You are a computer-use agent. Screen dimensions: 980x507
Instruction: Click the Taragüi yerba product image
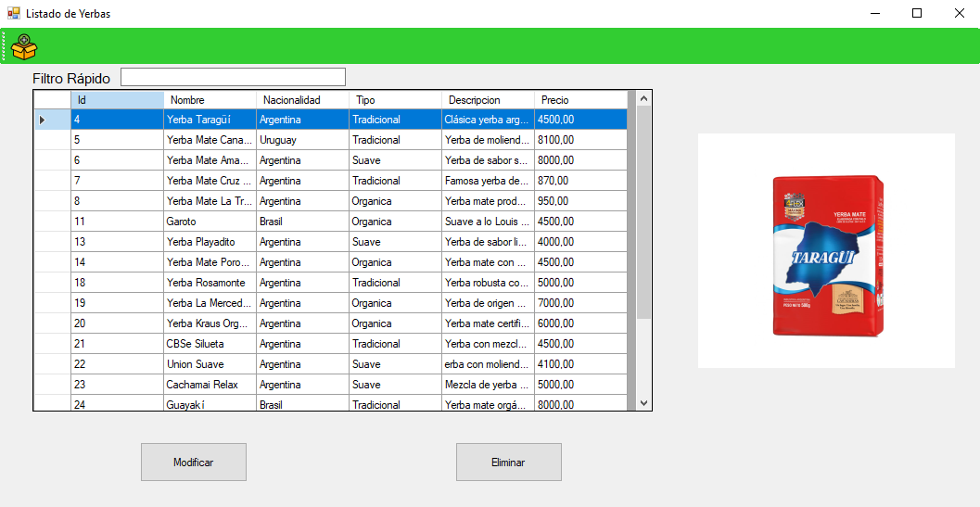click(826, 251)
